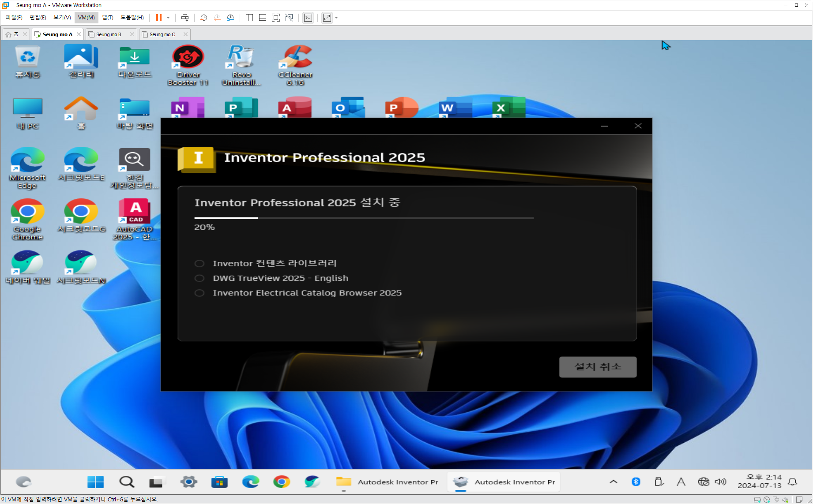
Task: Click the Unity mode icon
Action: [289, 18]
